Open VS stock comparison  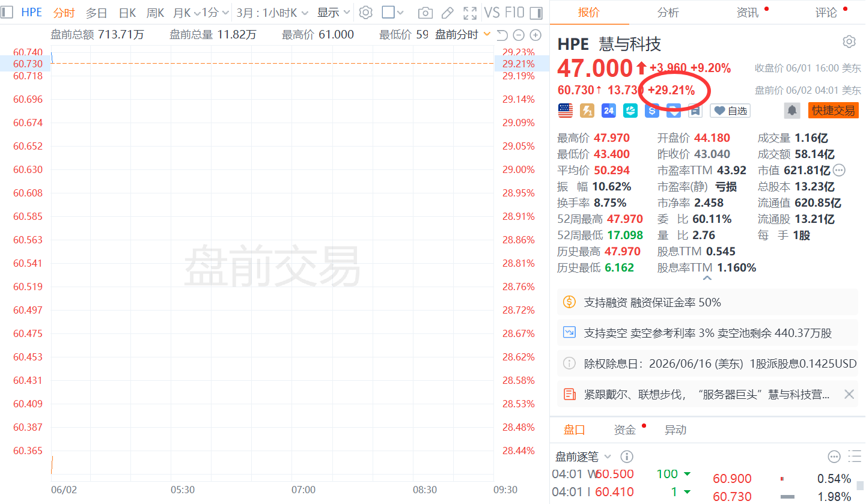click(x=492, y=13)
